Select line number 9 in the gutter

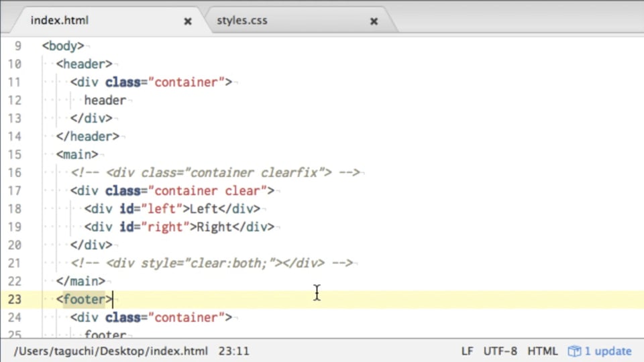[x=17, y=46]
